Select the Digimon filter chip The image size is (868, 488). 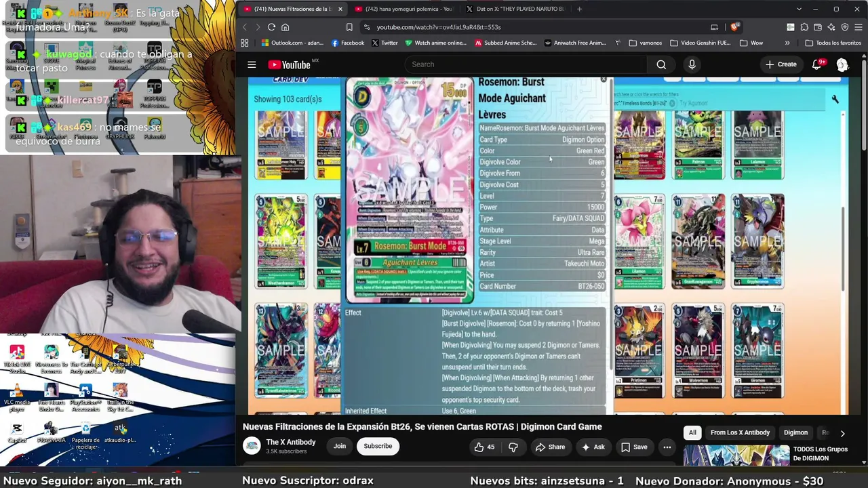[x=795, y=432]
